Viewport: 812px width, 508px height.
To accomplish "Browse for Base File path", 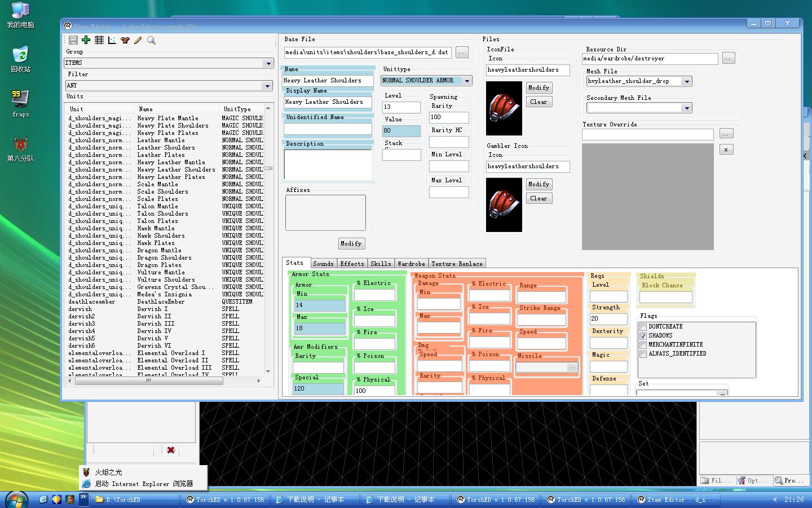I will [x=462, y=52].
